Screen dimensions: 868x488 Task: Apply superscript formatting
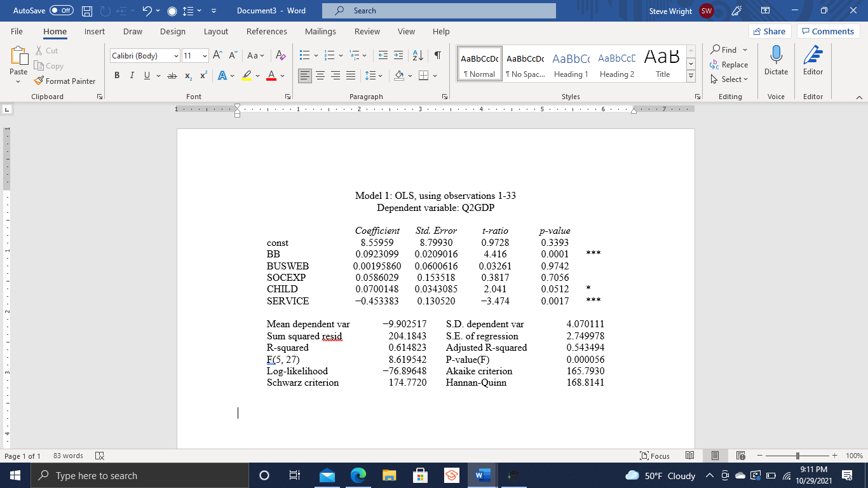click(x=203, y=76)
